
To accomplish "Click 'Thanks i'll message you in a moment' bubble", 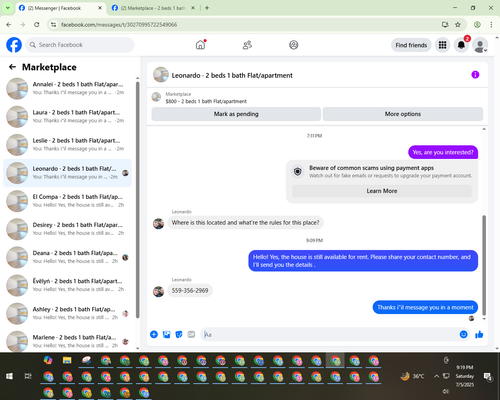I will coord(425,307).
